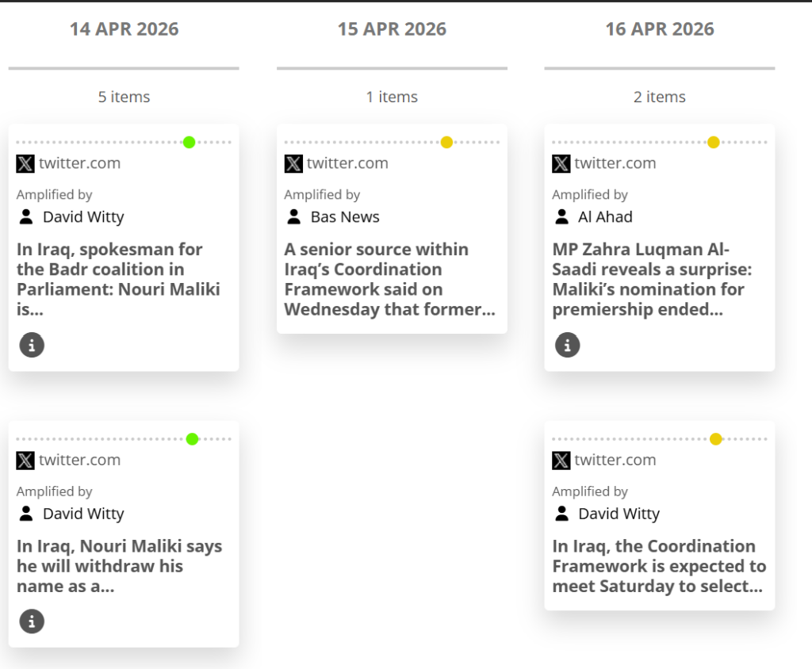Image resolution: width=812 pixels, height=669 pixels.
Task: Click David Witty name on 16 APR card
Action: [x=619, y=514]
